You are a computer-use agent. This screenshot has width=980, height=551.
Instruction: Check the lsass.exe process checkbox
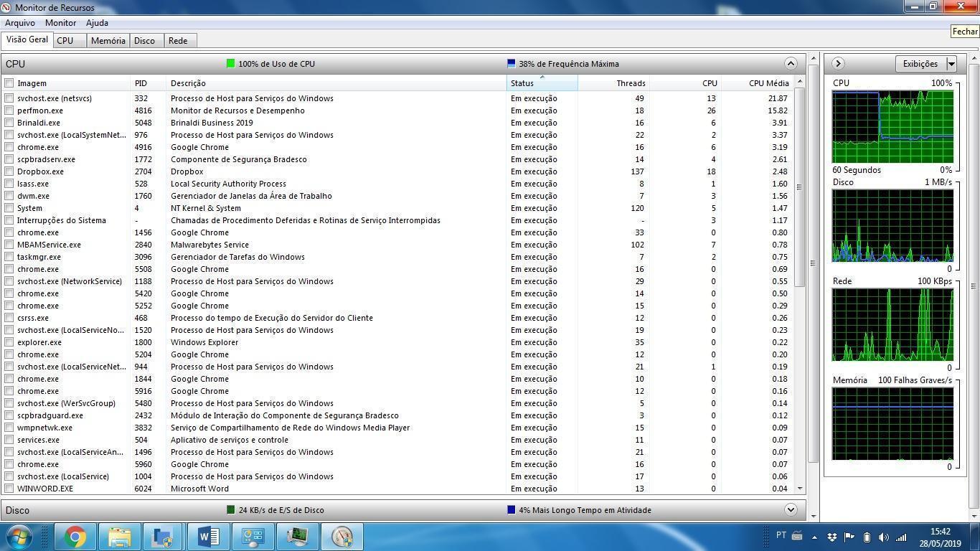click(x=9, y=184)
